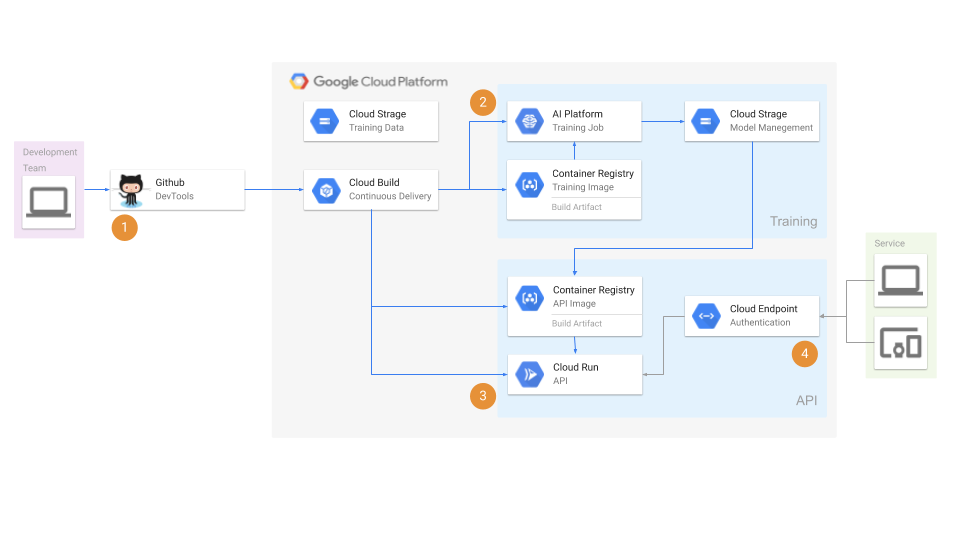Click the Container Registry Training Image icon
960x540 pixels.
(x=530, y=184)
